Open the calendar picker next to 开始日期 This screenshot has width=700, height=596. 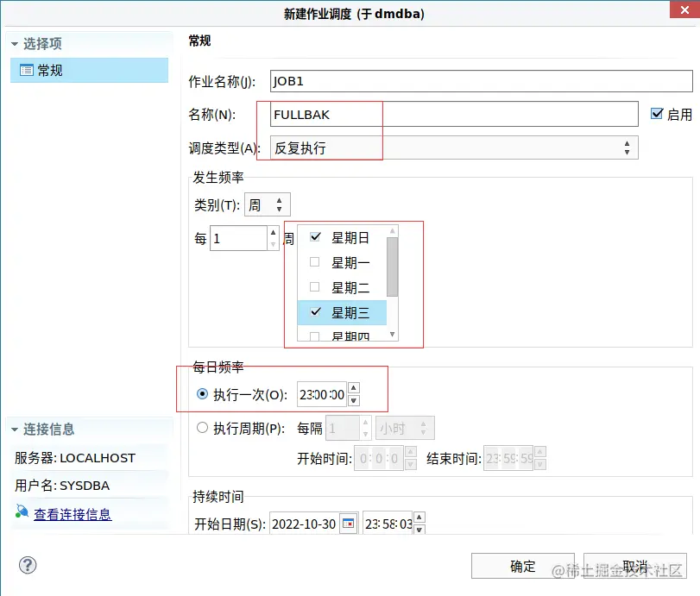click(347, 524)
